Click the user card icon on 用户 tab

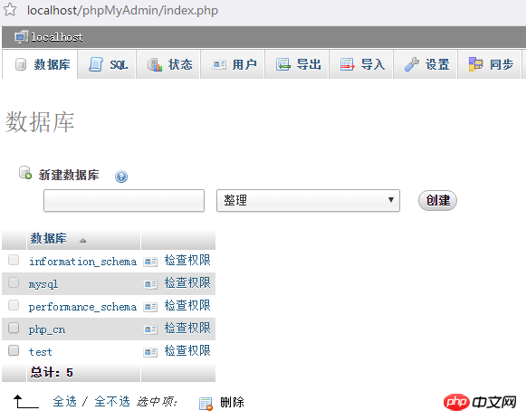point(219,64)
